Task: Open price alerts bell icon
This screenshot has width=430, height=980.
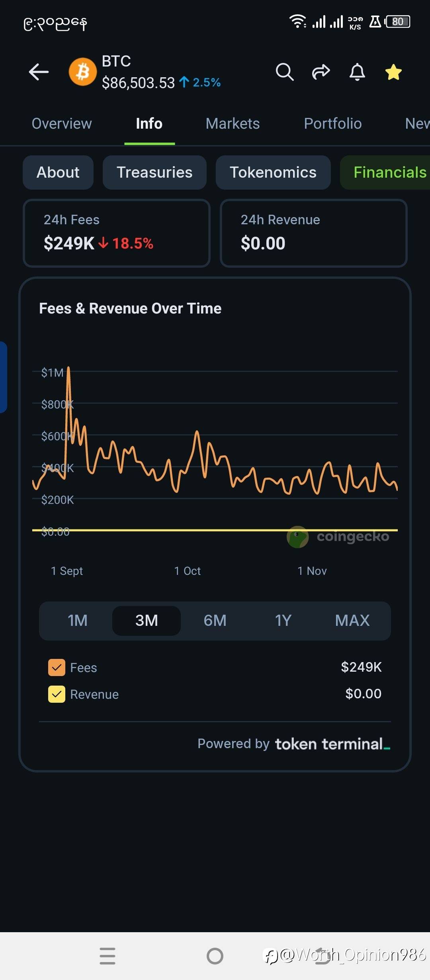Action: [357, 72]
